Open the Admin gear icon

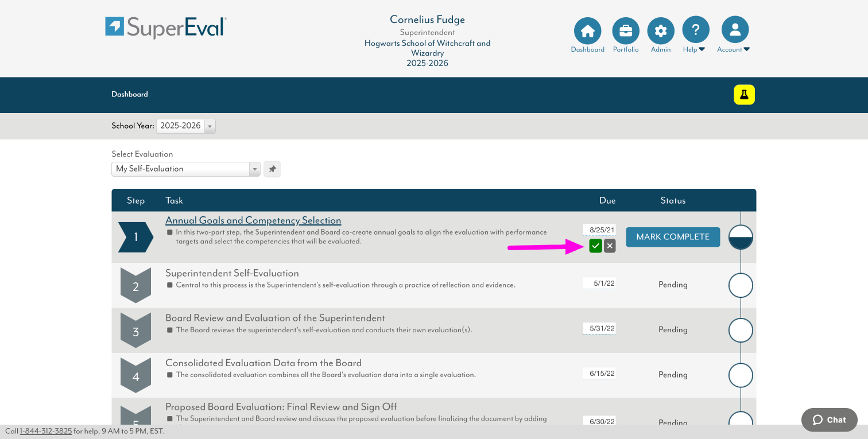[661, 31]
